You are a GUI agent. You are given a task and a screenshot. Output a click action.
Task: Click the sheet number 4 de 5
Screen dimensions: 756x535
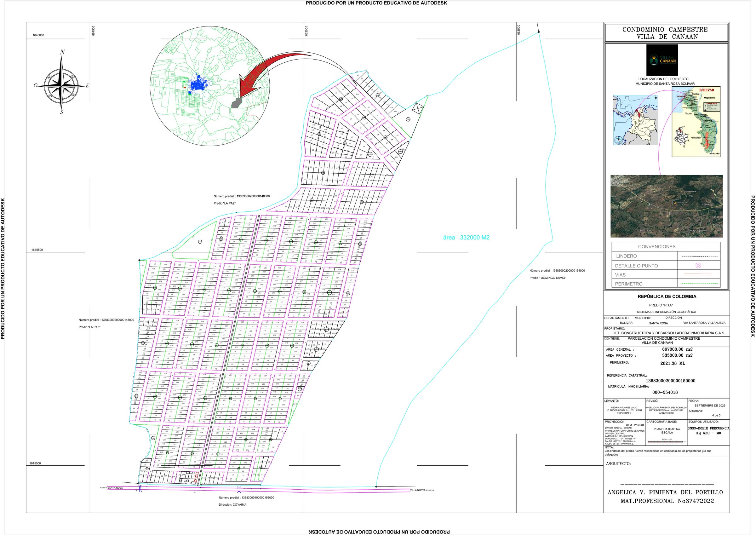tap(716, 415)
